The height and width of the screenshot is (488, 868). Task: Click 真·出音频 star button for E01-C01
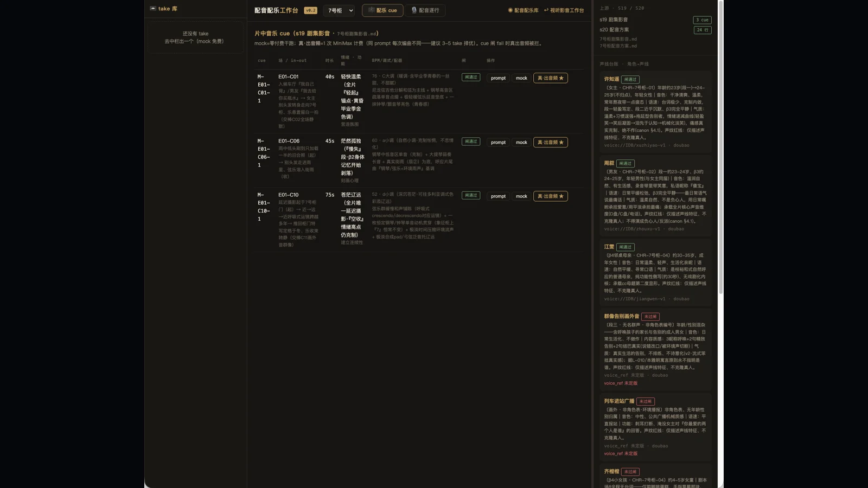click(x=551, y=78)
